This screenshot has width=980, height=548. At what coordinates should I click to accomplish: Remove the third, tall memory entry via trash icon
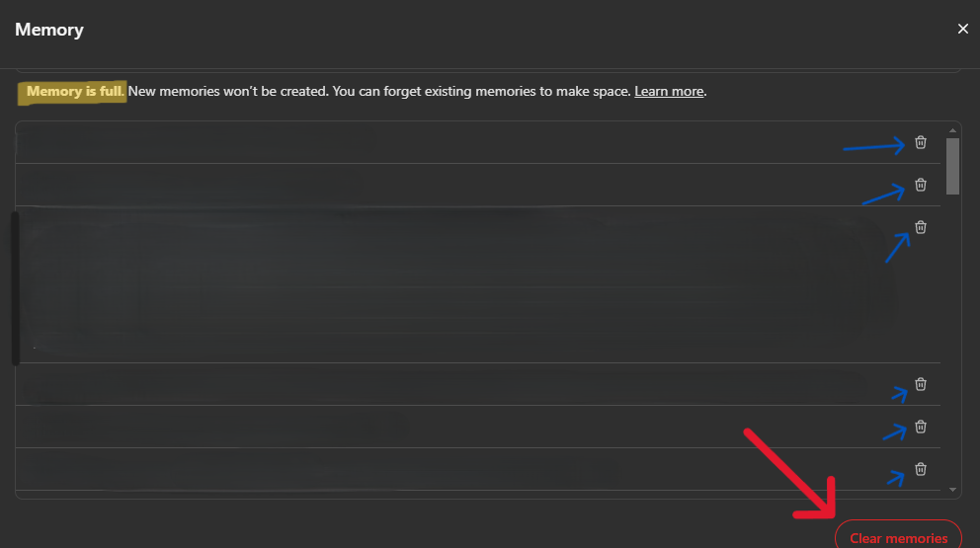(x=921, y=227)
